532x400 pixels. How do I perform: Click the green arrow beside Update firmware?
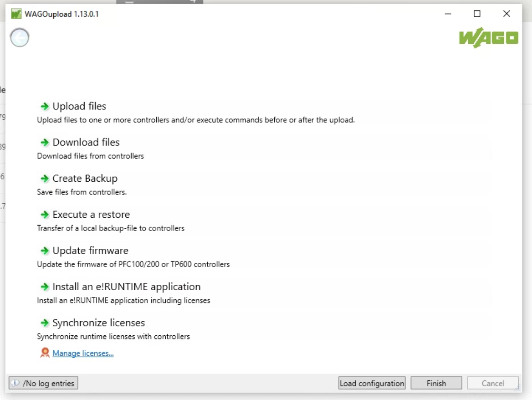(x=45, y=251)
